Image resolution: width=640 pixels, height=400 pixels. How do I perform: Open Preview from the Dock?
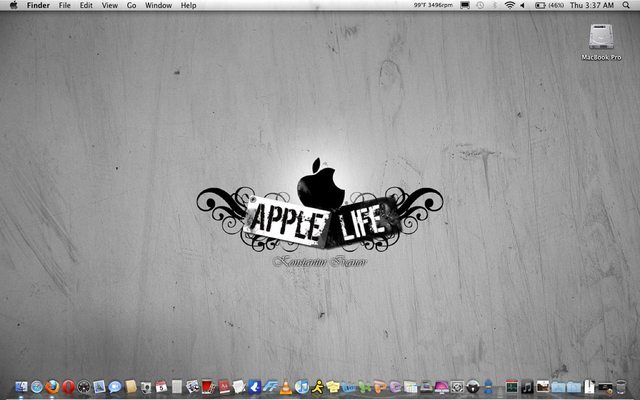point(192,387)
